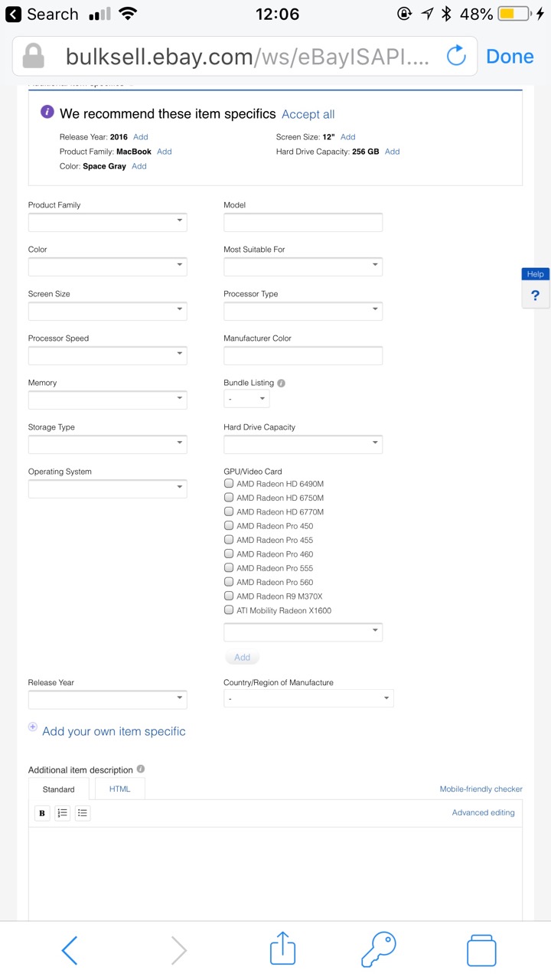Tap the Safari reload page icon
This screenshot has width=551, height=980.
456,56
